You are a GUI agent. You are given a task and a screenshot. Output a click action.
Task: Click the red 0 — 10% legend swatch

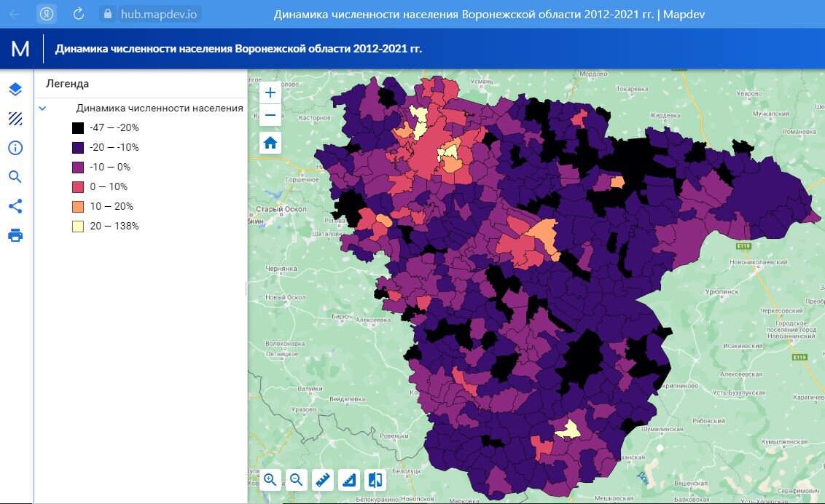[x=78, y=187]
